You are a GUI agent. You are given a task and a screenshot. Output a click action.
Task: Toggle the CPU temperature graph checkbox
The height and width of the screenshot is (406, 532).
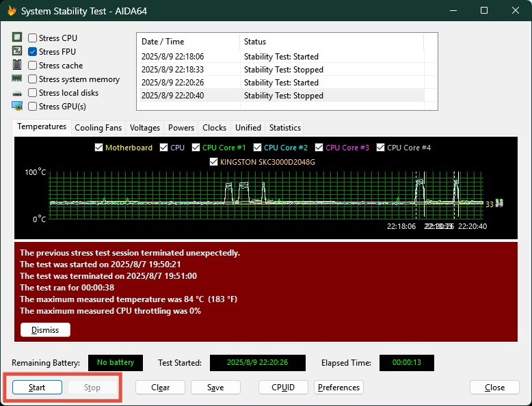click(163, 148)
